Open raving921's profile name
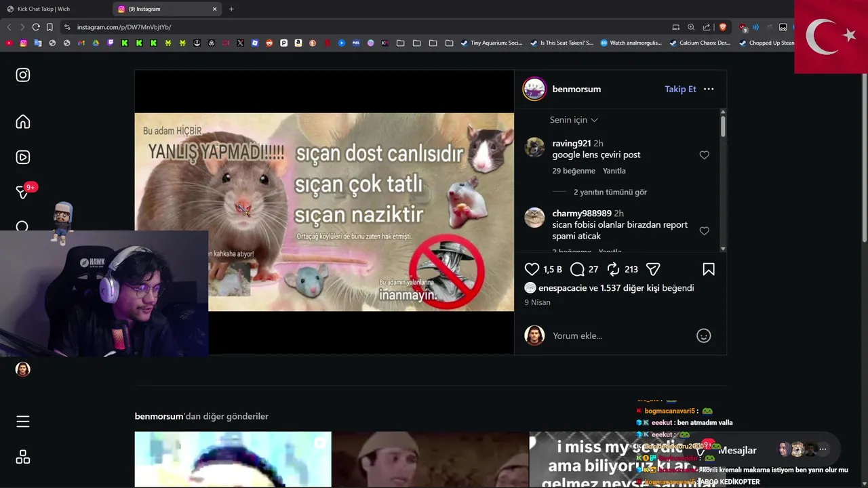 pyautogui.click(x=572, y=144)
